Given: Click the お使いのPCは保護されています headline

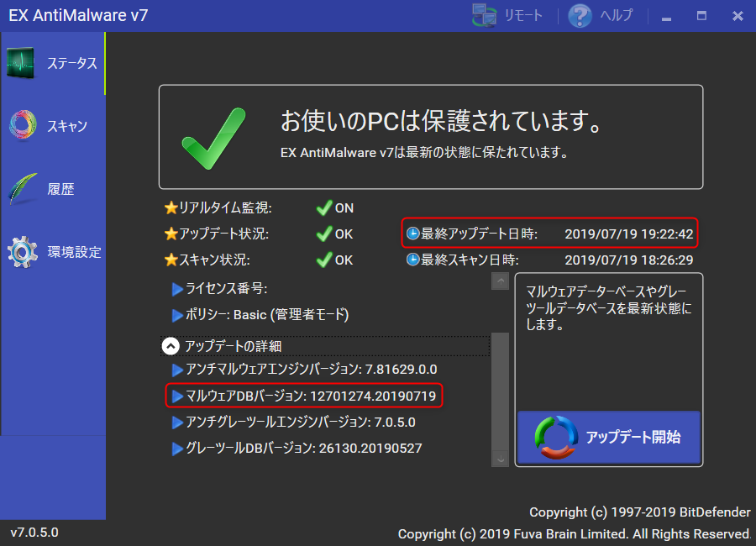Looking at the screenshot, I should 441,121.
